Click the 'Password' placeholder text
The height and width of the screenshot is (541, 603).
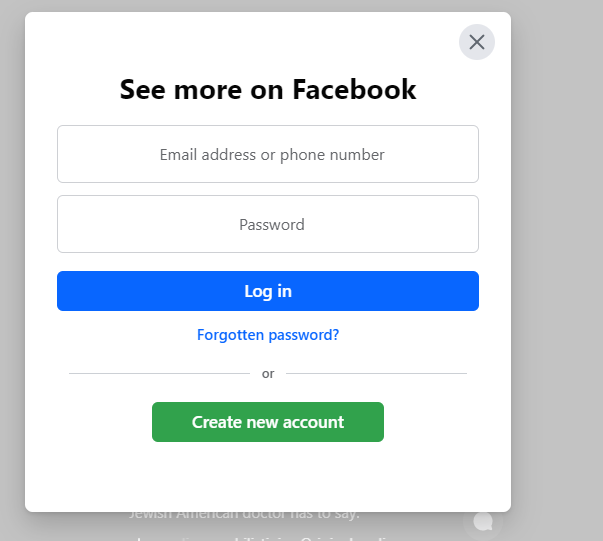(x=272, y=225)
